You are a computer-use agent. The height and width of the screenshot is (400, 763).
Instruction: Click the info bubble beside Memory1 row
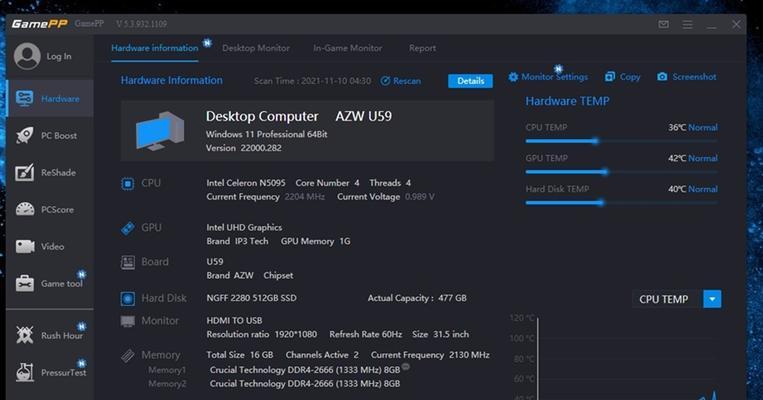tap(406, 367)
